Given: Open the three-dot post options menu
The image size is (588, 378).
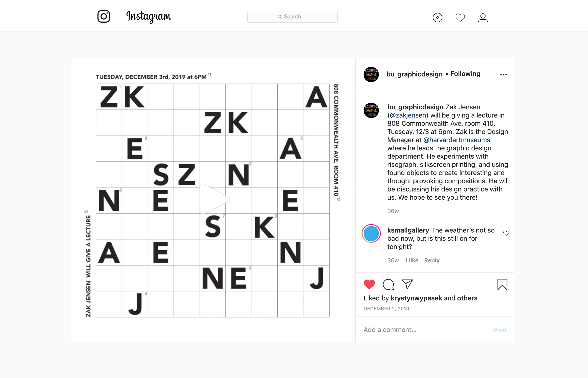Looking at the screenshot, I should pos(503,75).
